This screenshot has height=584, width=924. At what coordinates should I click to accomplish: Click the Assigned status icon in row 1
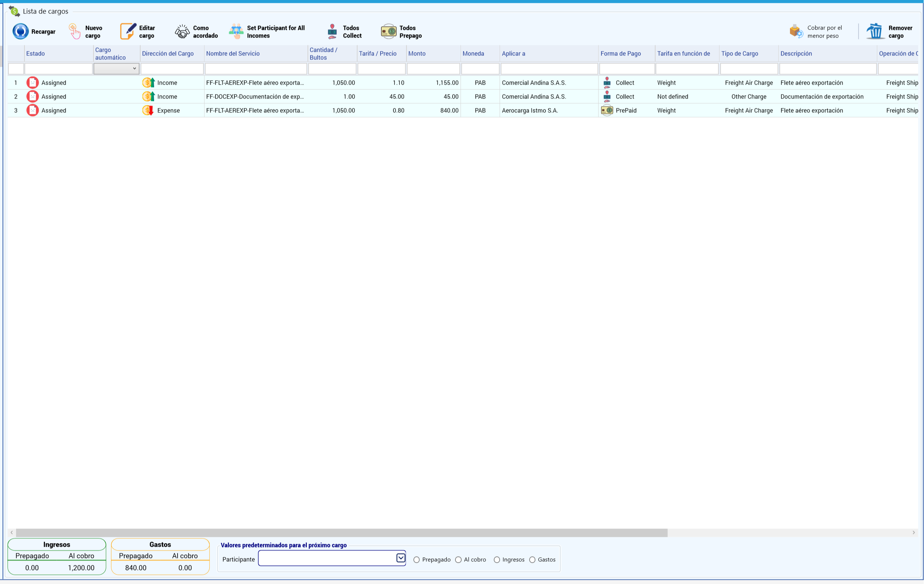(x=33, y=82)
